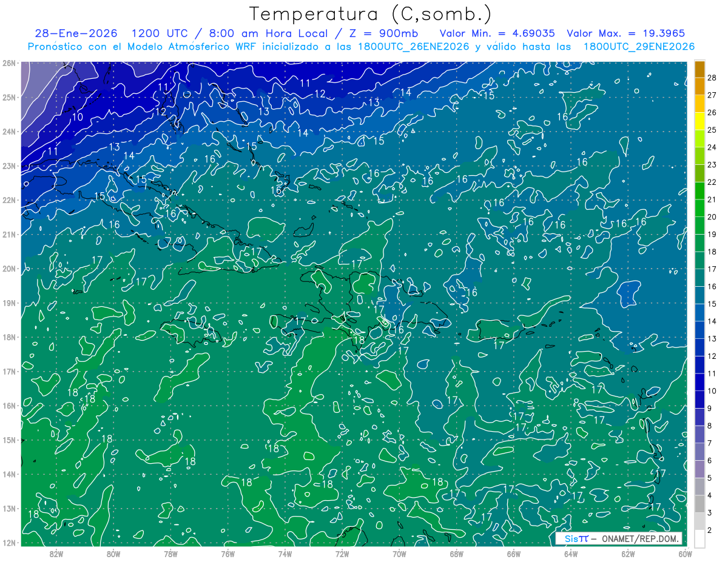Click the "19" label on the color scale

712,234
